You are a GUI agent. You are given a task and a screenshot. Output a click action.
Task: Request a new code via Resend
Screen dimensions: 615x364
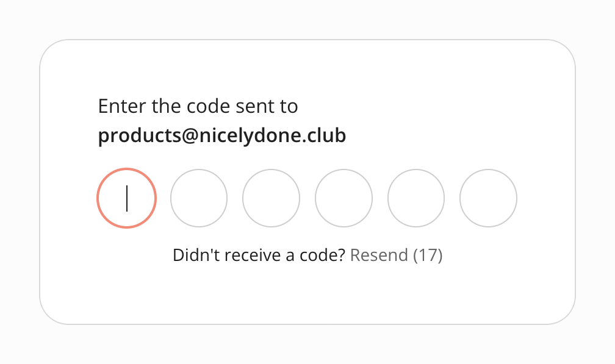click(x=379, y=255)
